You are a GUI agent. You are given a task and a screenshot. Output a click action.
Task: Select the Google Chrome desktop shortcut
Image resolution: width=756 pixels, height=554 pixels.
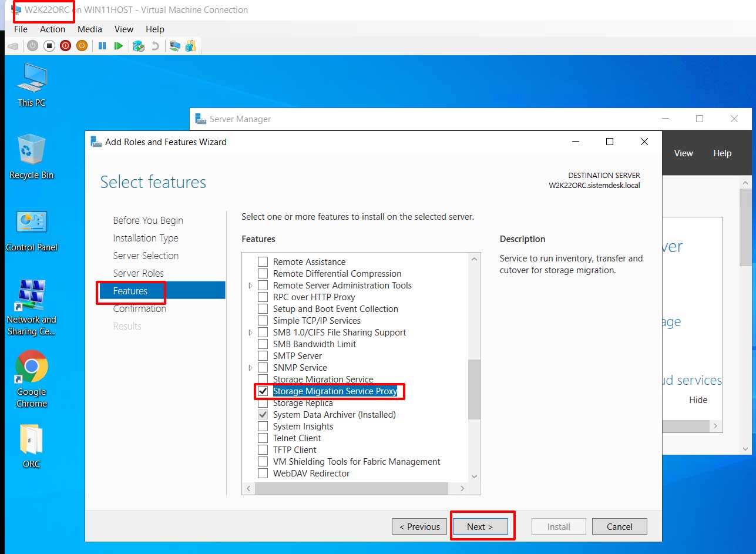click(x=32, y=380)
